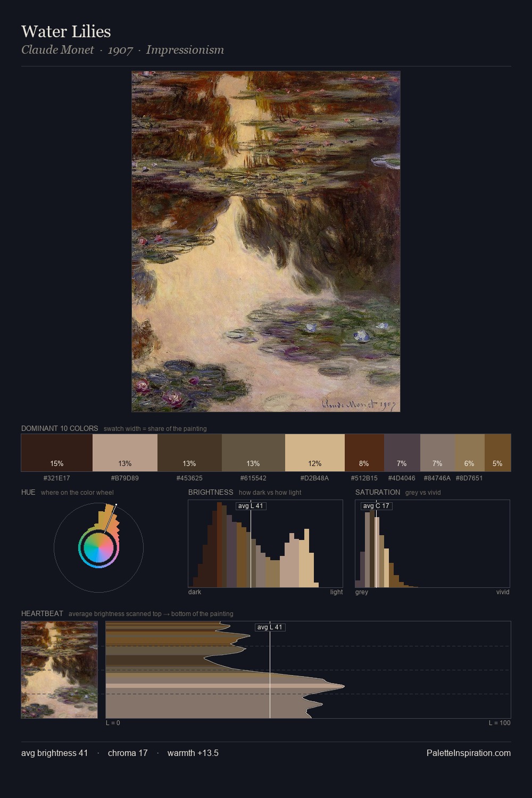532x798 pixels.
Task: Click the 5% brown swatch
Action: (497, 453)
